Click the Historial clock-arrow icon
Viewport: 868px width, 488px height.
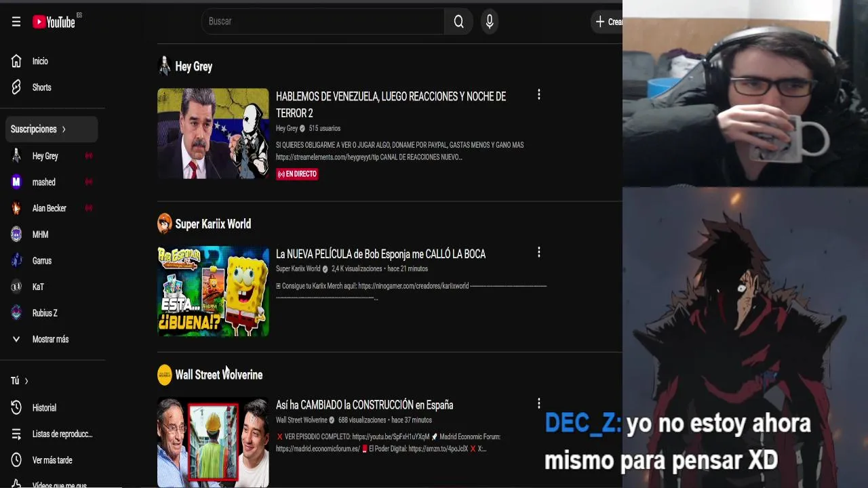tap(16, 408)
